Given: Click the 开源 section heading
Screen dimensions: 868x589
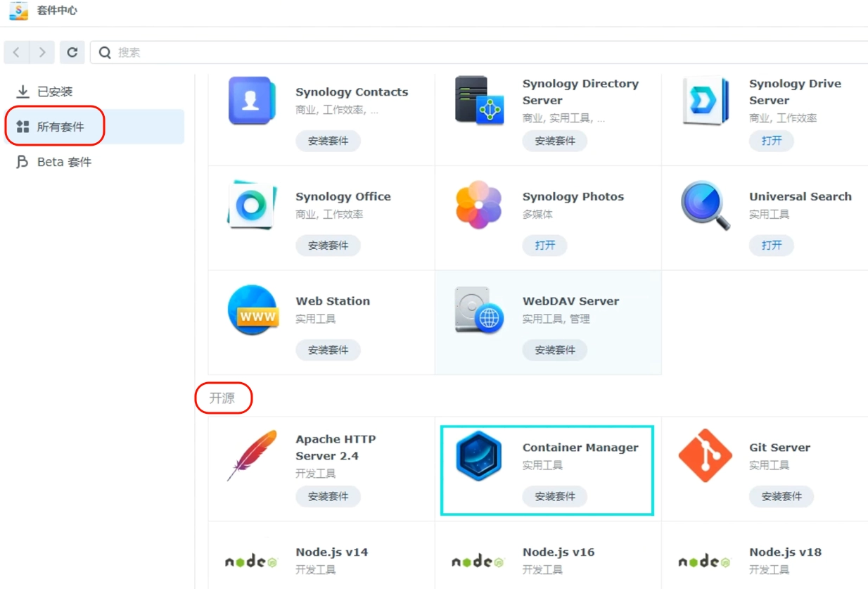Looking at the screenshot, I should [222, 398].
